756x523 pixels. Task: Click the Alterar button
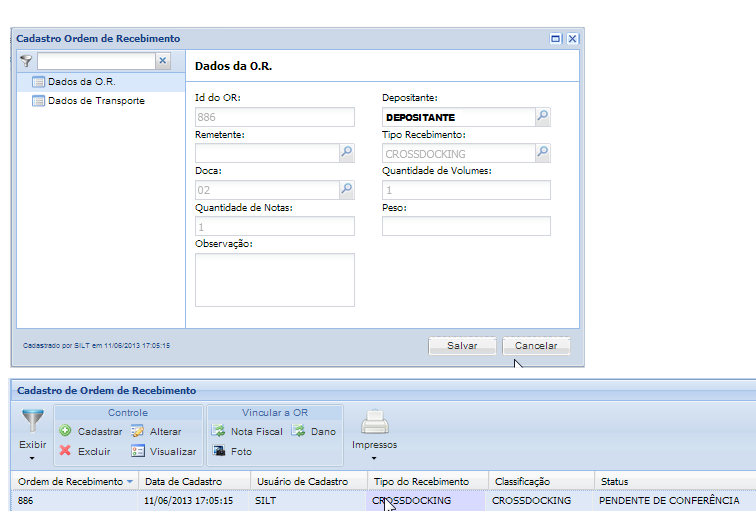click(157, 431)
